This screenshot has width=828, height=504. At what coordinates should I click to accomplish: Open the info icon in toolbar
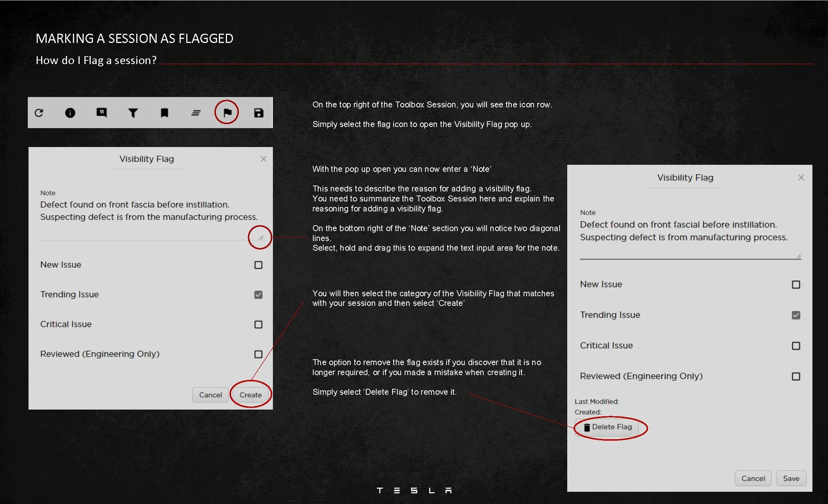pos(70,113)
